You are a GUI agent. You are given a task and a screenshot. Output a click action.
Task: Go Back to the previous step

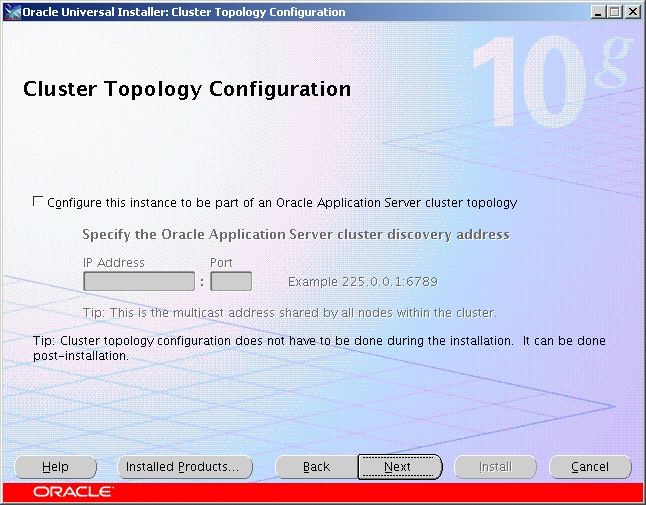pyautogui.click(x=316, y=467)
